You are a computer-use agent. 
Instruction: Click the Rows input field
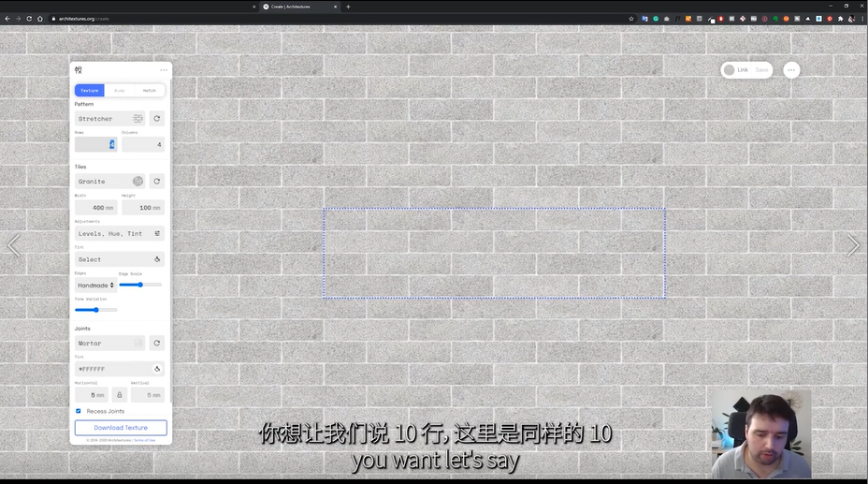click(x=95, y=144)
